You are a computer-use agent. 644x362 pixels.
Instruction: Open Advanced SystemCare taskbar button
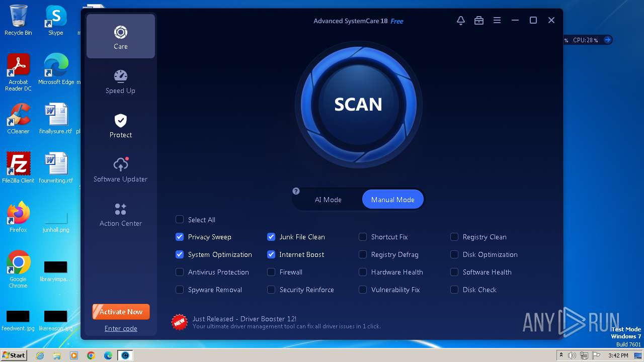coord(125,355)
